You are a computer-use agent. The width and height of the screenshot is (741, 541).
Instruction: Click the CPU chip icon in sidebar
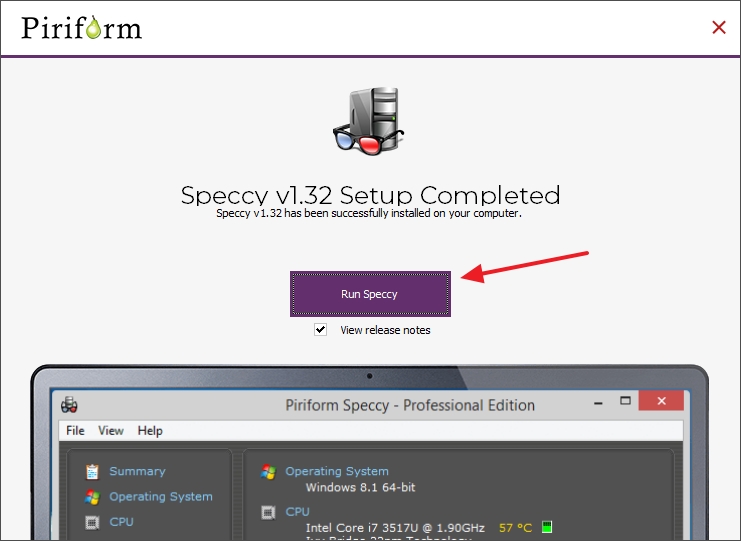point(93,522)
